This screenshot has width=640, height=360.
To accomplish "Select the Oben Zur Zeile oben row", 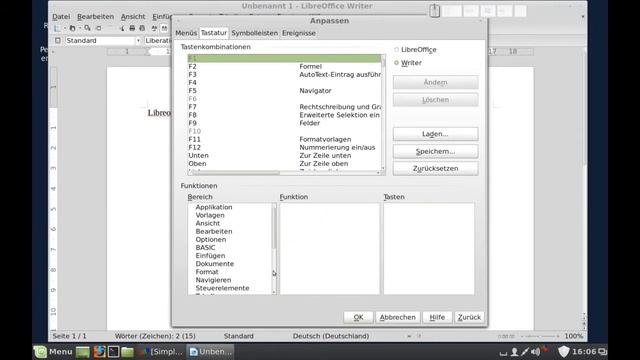I will click(x=284, y=164).
